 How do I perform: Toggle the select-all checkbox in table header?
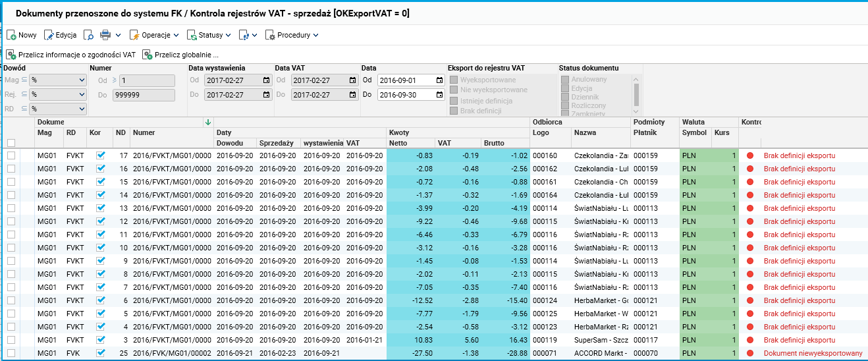click(x=11, y=143)
